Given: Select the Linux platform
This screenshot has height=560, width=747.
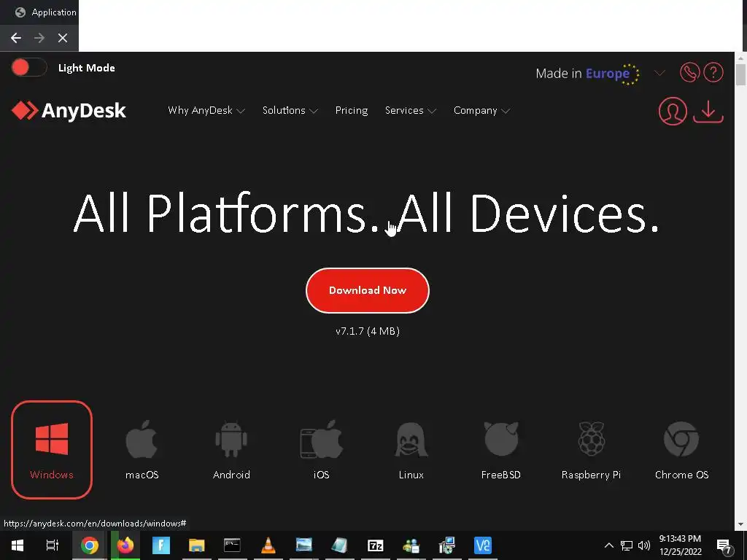Looking at the screenshot, I should [411, 449].
